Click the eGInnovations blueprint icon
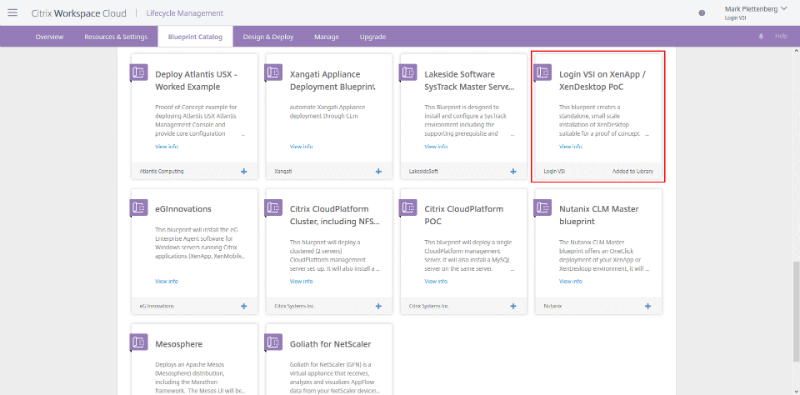This screenshot has width=800, height=395. [x=139, y=207]
